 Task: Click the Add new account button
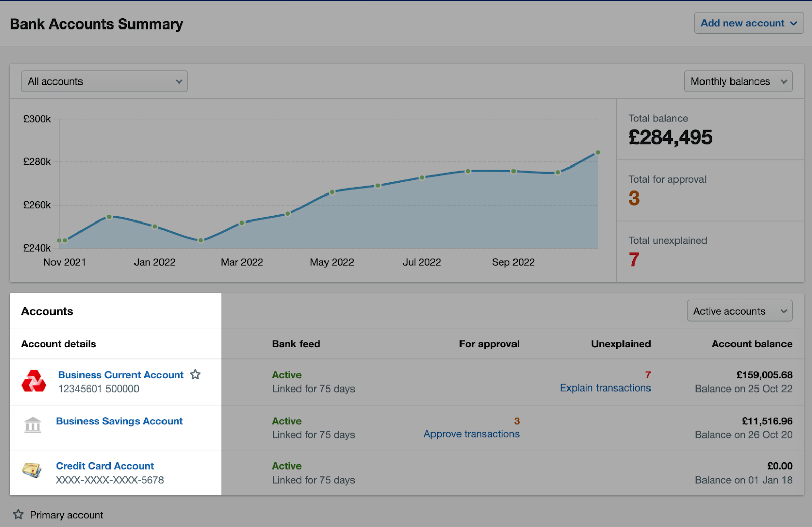pos(748,23)
